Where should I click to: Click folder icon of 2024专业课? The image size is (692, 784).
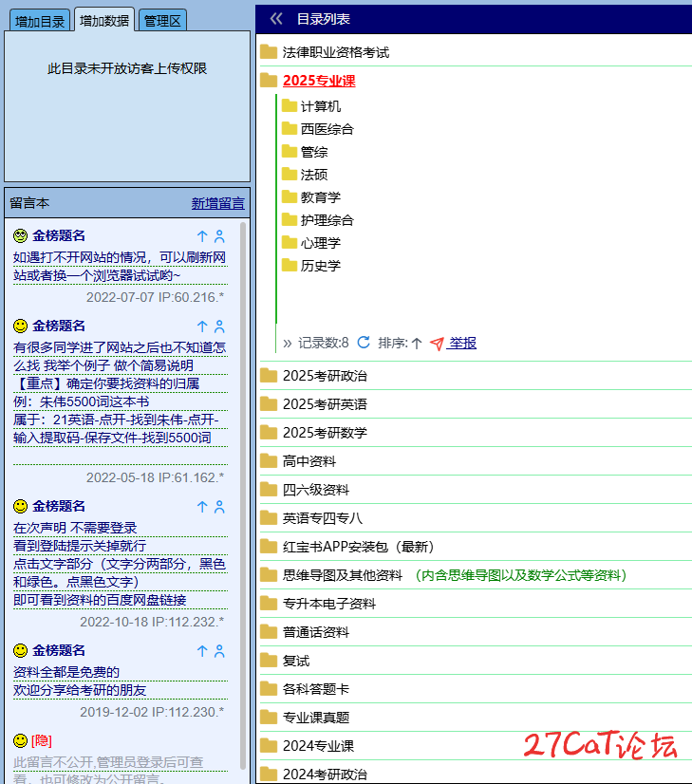(269, 745)
